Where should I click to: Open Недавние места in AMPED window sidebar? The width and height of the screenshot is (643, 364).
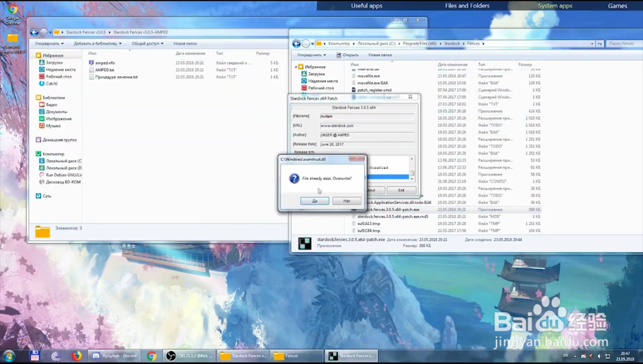60,69
